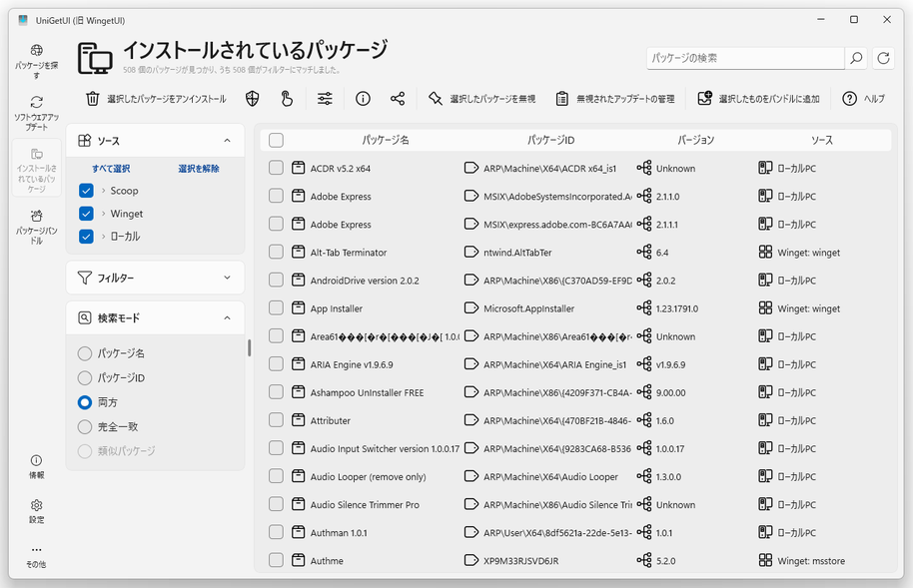Select Ashampoo UnInstaller FREE package name
This screenshot has height=588, width=913.
pyautogui.click(x=367, y=392)
